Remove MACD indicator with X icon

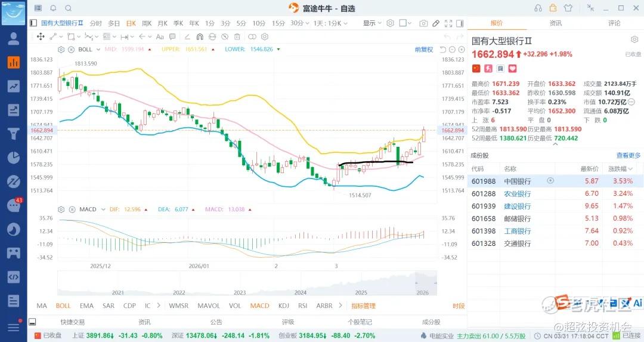tap(72, 209)
